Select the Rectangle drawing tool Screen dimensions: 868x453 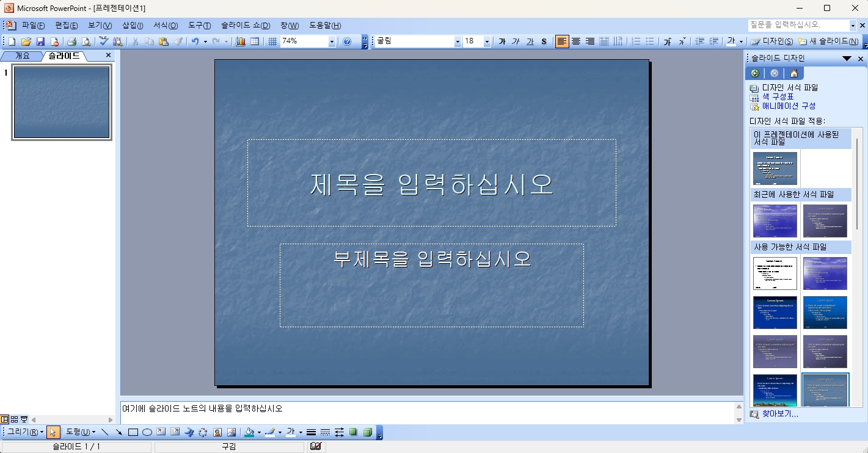pyautogui.click(x=133, y=432)
